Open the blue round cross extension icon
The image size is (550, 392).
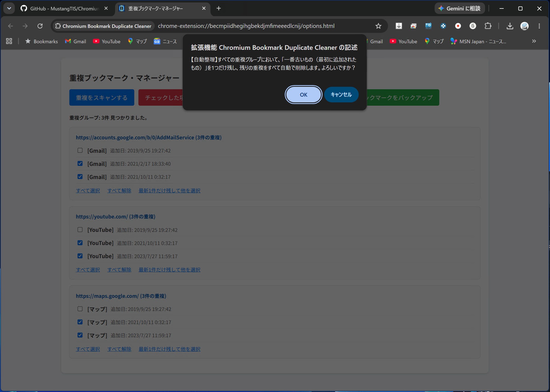click(x=443, y=26)
